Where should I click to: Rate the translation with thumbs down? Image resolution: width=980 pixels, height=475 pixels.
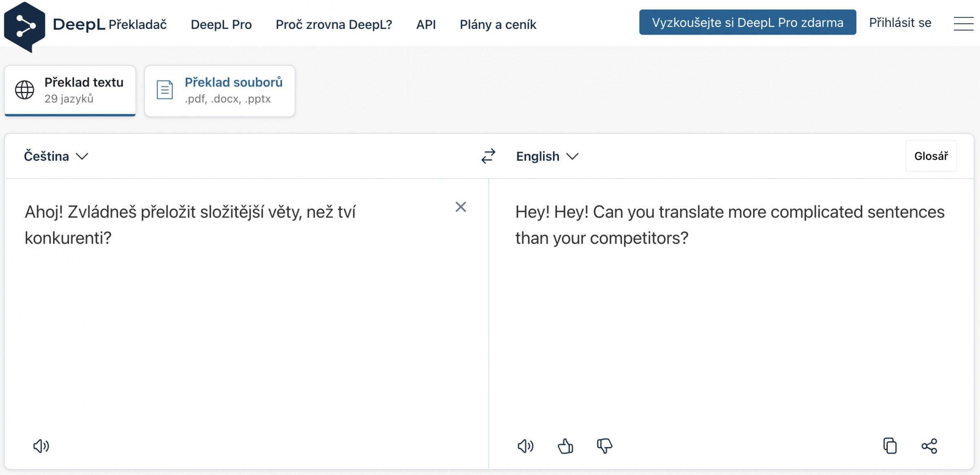(x=604, y=446)
